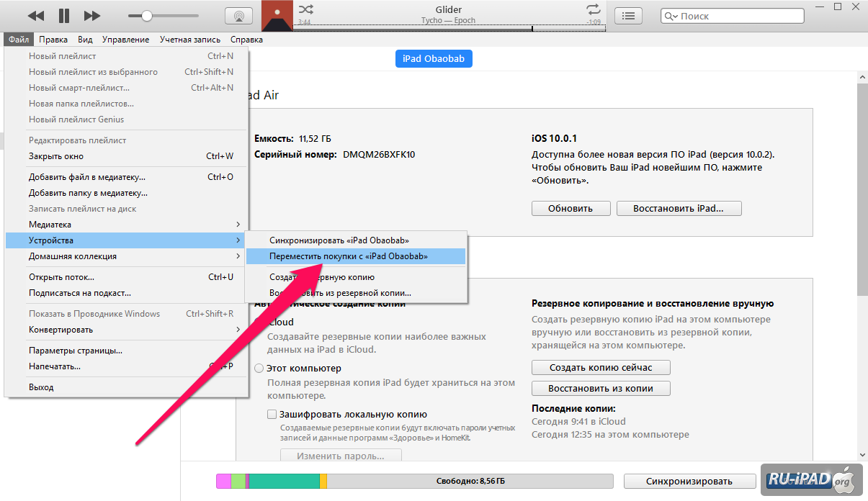Image resolution: width=868 pixels, height=501 pixels.
Task: Click Синхронизировать button at bottom
Action: tap(689, 482)
